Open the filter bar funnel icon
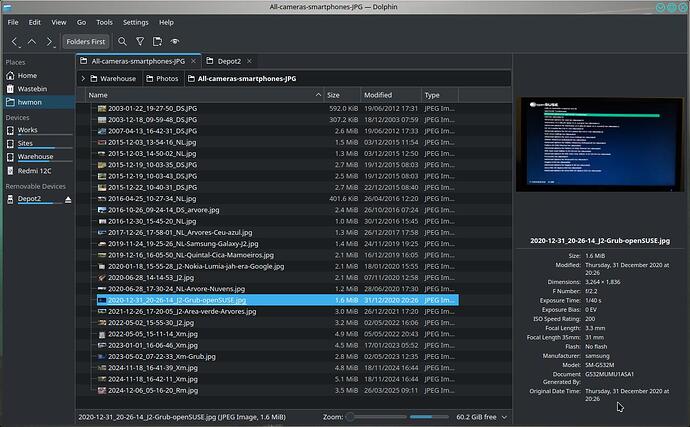 click(x=140, y=42)
